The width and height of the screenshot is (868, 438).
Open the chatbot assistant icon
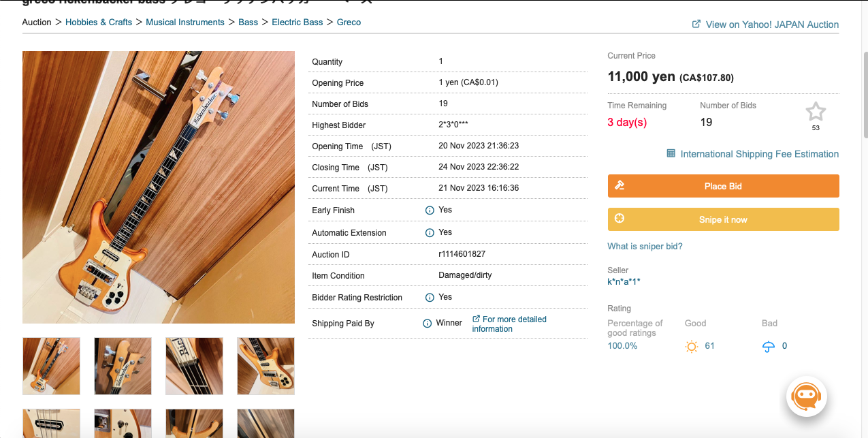tap(807, 396)
